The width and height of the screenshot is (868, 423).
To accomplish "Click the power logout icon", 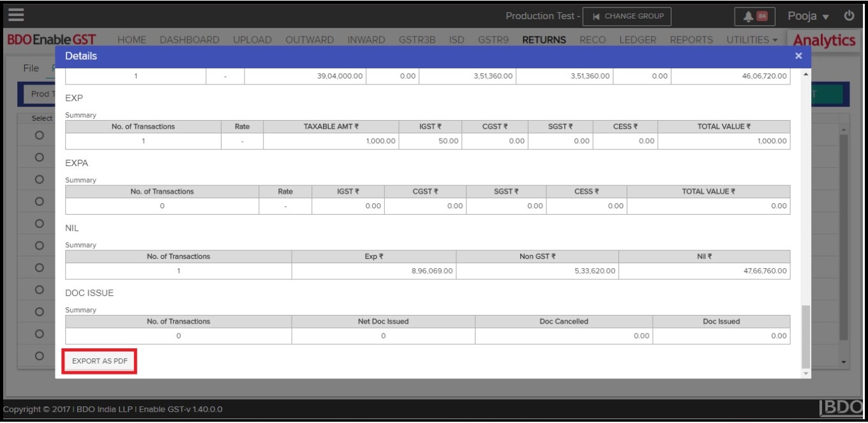I will click(849, 16).
